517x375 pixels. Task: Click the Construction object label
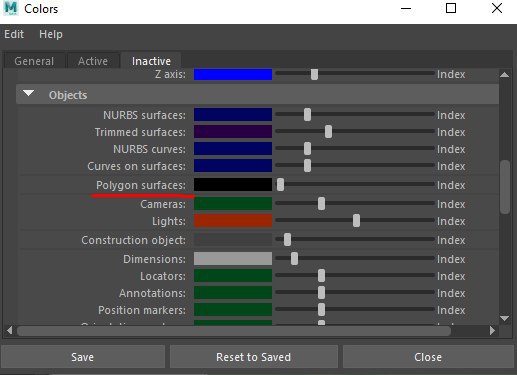tap(134, 240)
